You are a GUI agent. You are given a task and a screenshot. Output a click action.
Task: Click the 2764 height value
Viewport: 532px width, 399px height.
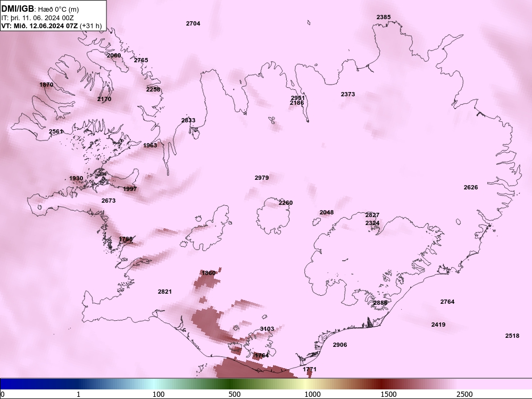[x=447, y=302]
